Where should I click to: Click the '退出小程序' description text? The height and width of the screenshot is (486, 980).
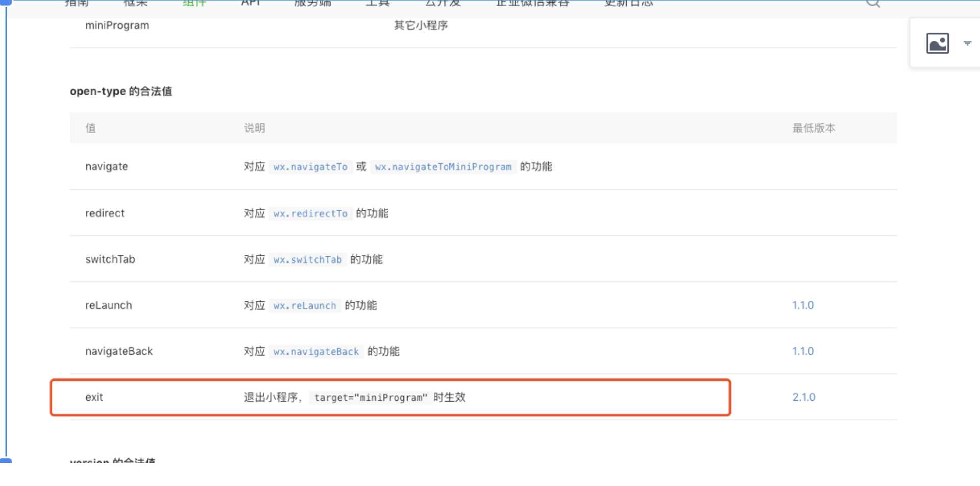pyautogui.click(x=271, y=397)
